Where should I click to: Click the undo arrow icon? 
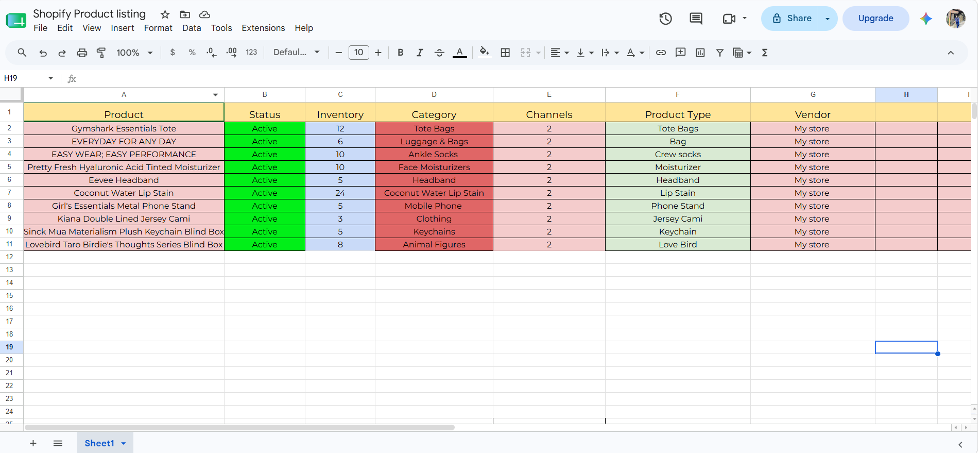tap(43, 53)
